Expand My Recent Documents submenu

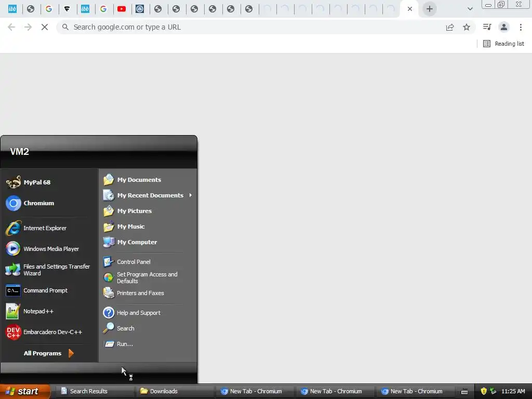coord(148,195)
